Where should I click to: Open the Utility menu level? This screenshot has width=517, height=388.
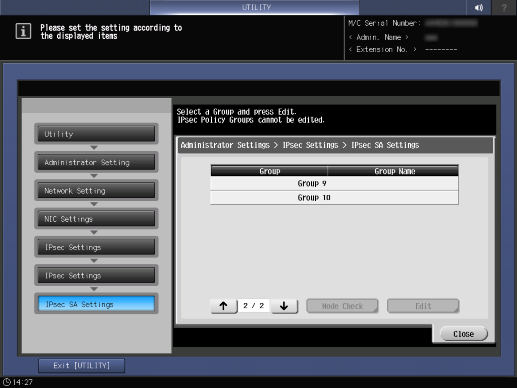click(96, 134)
